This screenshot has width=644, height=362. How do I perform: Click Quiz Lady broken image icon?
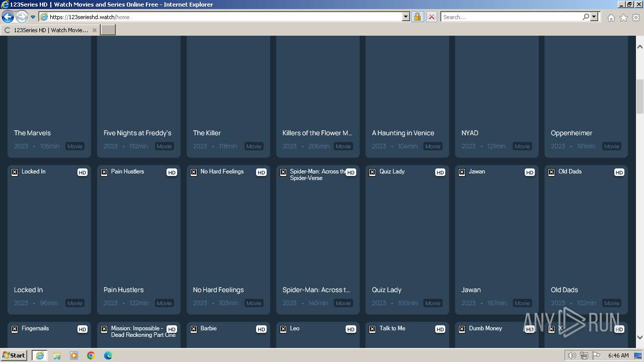click(x=372, y=172)
